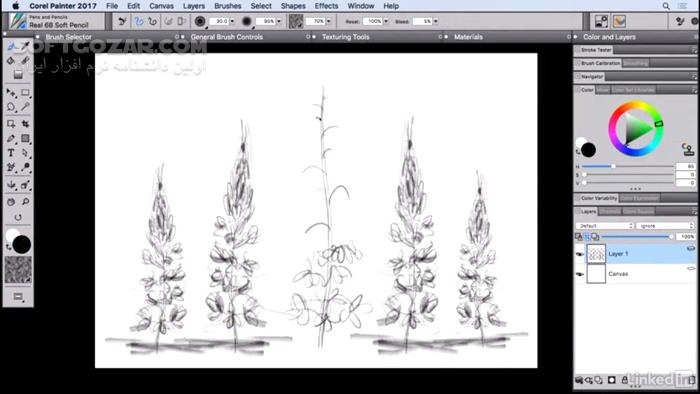Viewport: 700px width, 394px height.
Task: Click the Reset tool icon in property bar
Action: [122, 21]
